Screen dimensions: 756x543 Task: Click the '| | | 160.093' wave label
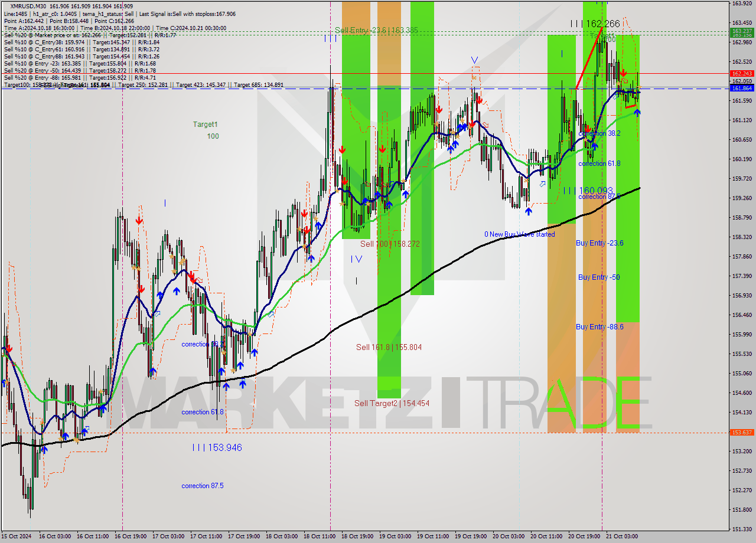coord(588,191)
